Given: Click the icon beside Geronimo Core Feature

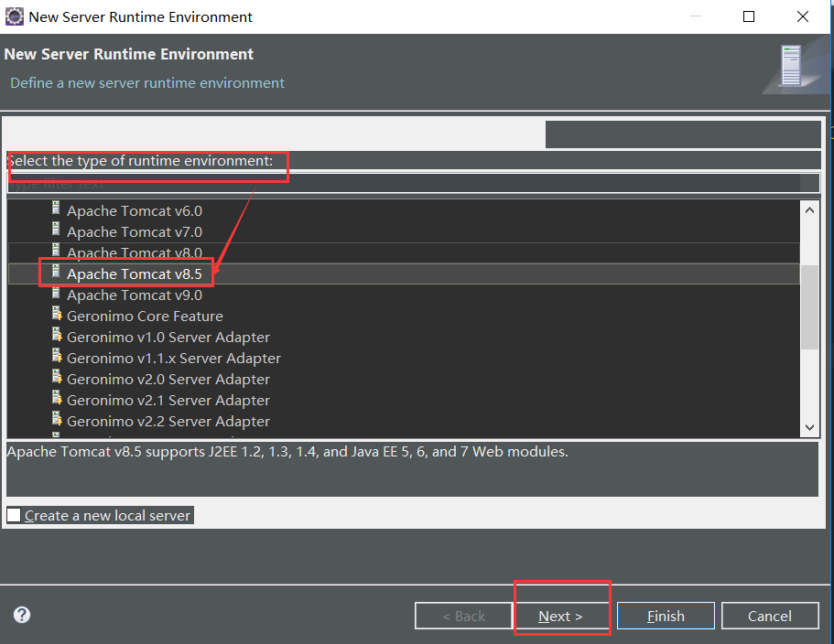Looking at the screenshot, I should [57, 314].
